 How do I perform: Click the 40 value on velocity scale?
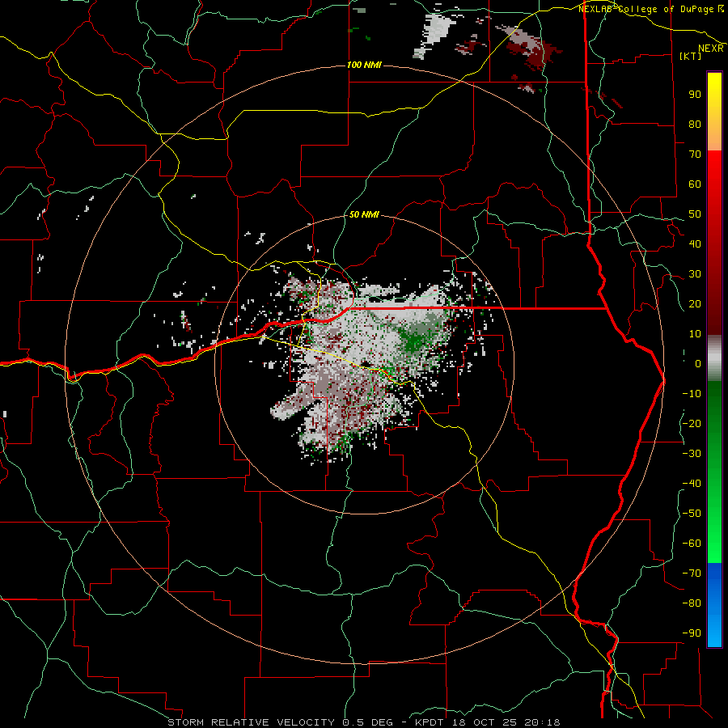point(695,244)
